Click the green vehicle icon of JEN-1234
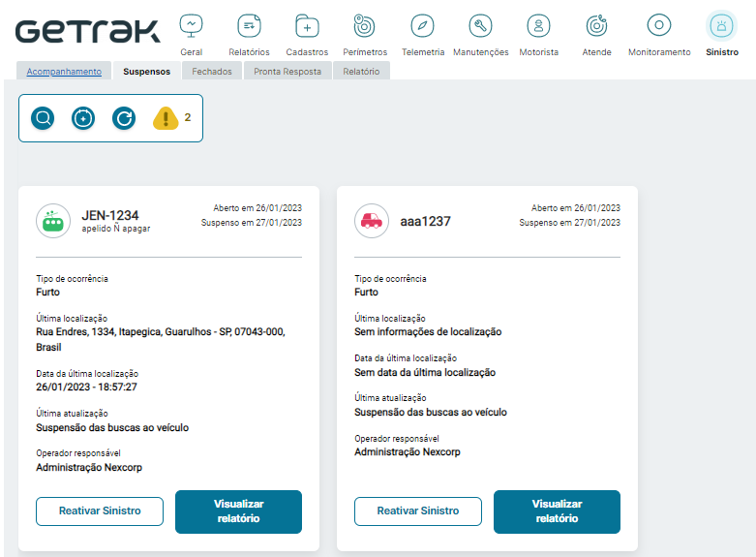 [53, 221]
